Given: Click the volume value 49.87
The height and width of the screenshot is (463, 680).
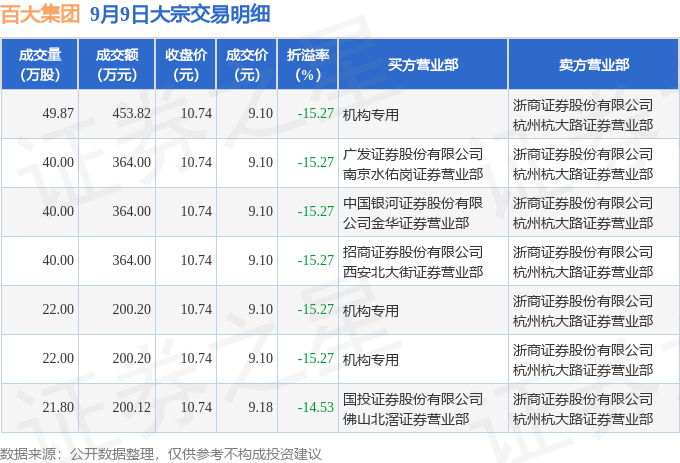Looking at the screenshot, I should pyautogui.click(x=58, y=114).
